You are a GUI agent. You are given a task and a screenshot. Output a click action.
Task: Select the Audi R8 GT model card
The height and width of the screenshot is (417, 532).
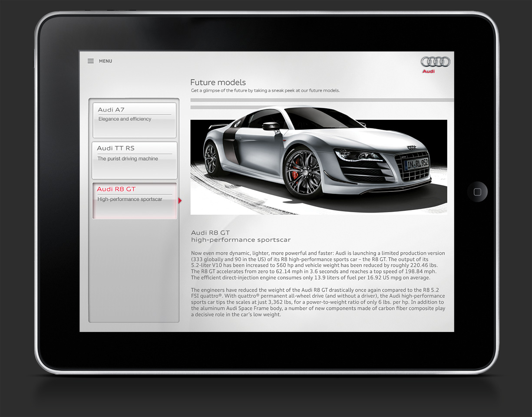(x=135, y=200)
